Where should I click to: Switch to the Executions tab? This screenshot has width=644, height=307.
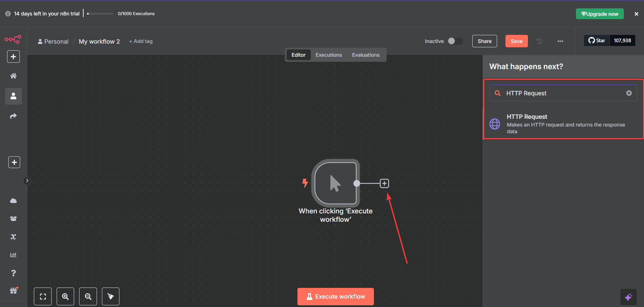click(x=328, y=55)
